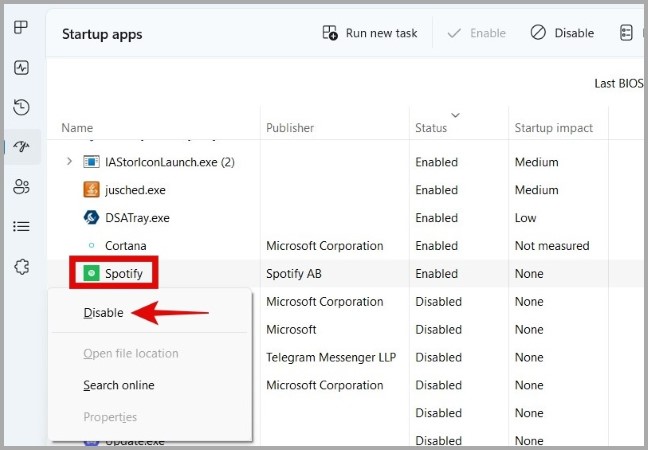Screen dimensions: 648x450
Task: Choose Disable in the context menu
Action: pos(103,313)
